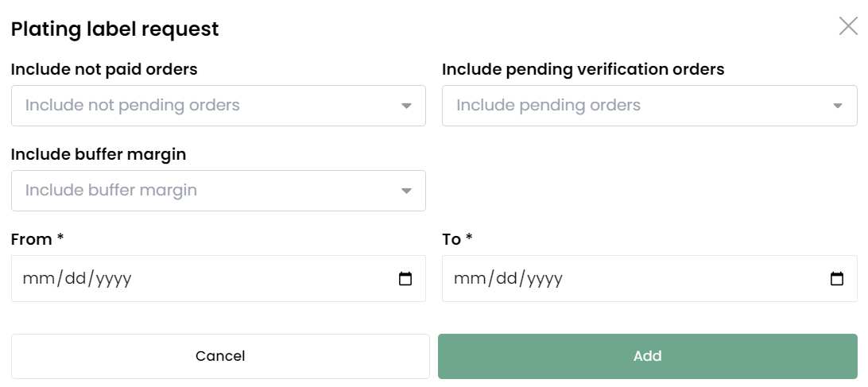The width and height of the screenshot is (868, 387).
Task: Click the Include pending verification orders label
Action: tap(583, 70)
